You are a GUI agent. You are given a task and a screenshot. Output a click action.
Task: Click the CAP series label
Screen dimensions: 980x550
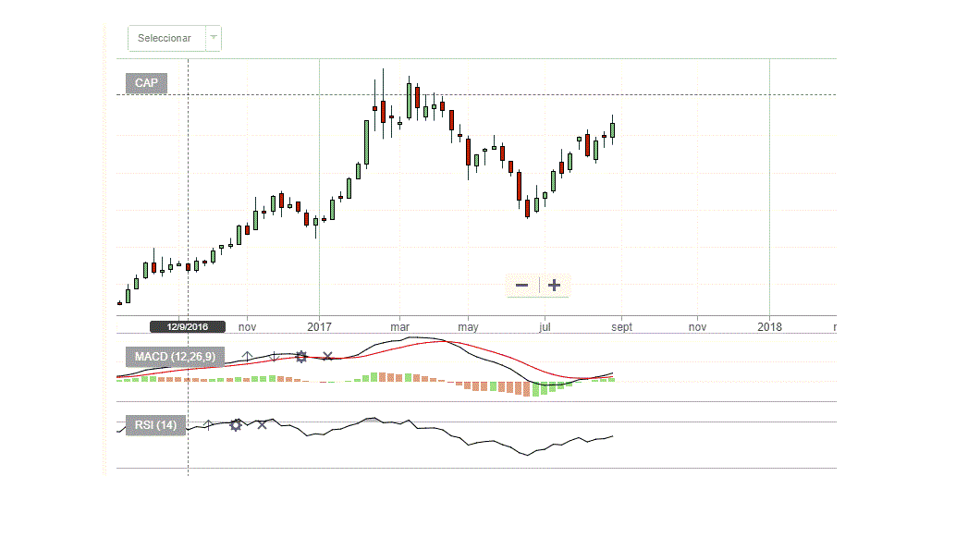coord(146,83)
